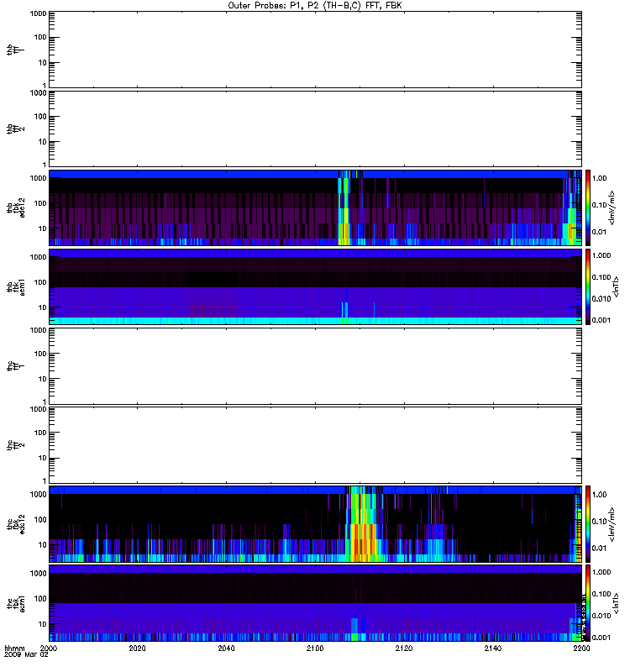Click the 'thb fbk edc12' y-axis title
The image size is (630, 672).
pos(16,207)
